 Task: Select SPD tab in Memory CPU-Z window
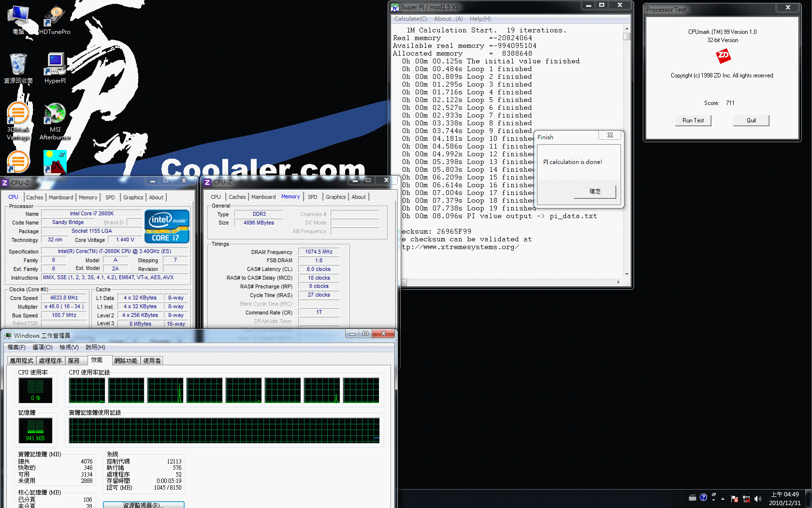click(313, 197)
